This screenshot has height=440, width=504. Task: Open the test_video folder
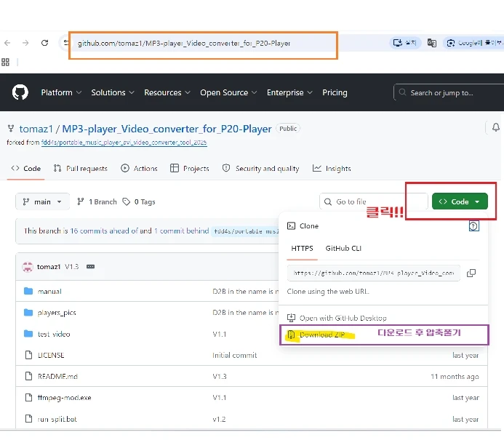54,335
